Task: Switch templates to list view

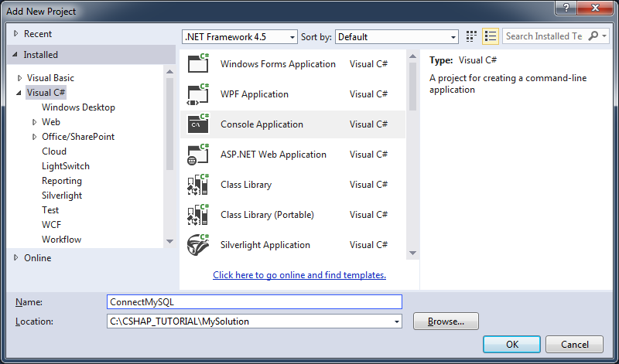Action: pyautogui.click(x=491, y=36)
